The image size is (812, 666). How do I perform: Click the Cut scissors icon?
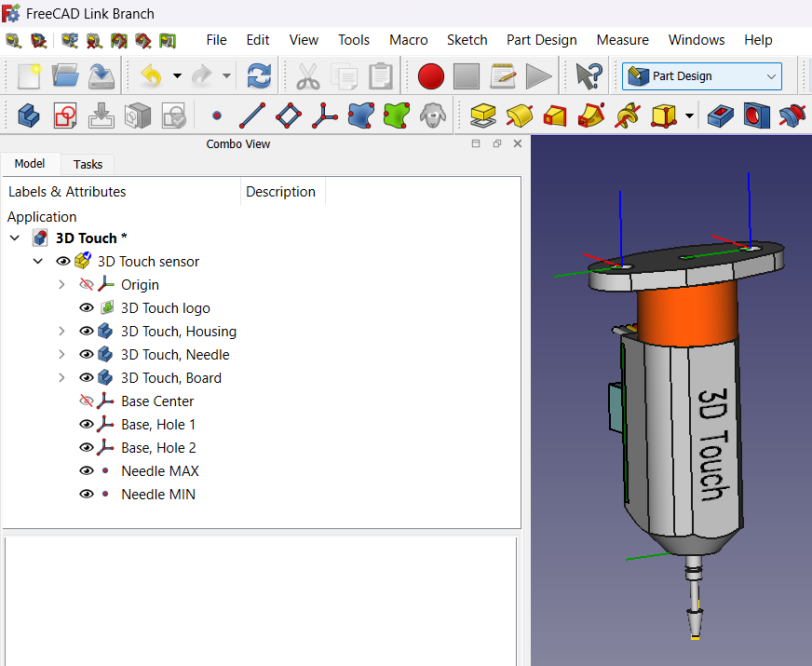[308, 76]
